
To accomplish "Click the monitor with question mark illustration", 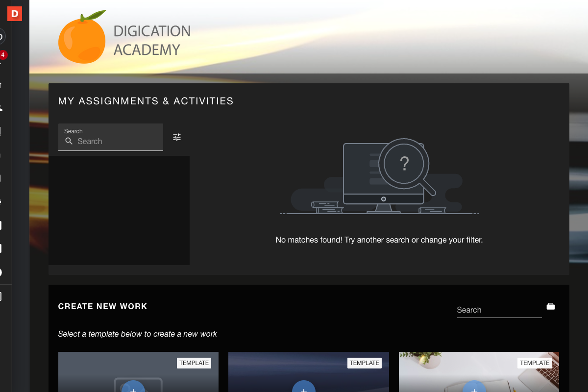I will pyautogui.click(x=380, y=176).
